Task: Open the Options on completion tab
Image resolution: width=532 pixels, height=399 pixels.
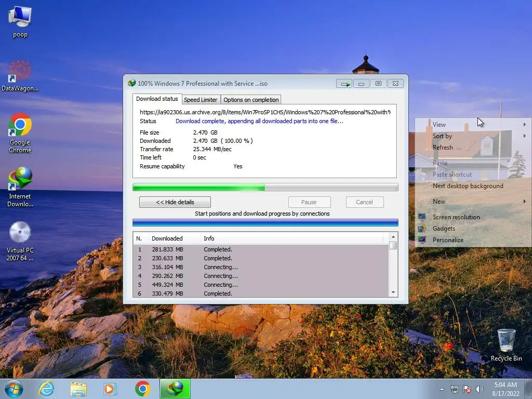Action: click(x=251, y=100)
